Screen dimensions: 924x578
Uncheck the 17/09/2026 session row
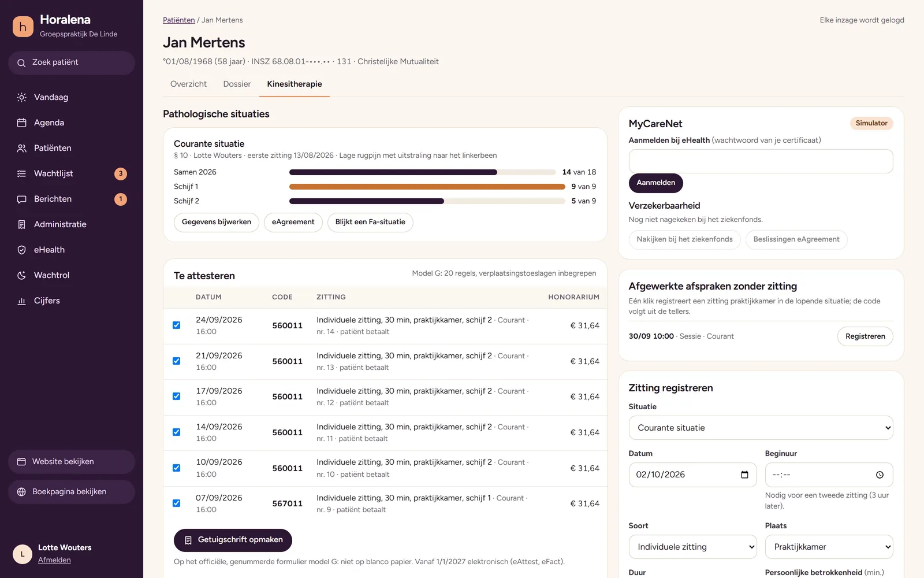click(177, 397)
